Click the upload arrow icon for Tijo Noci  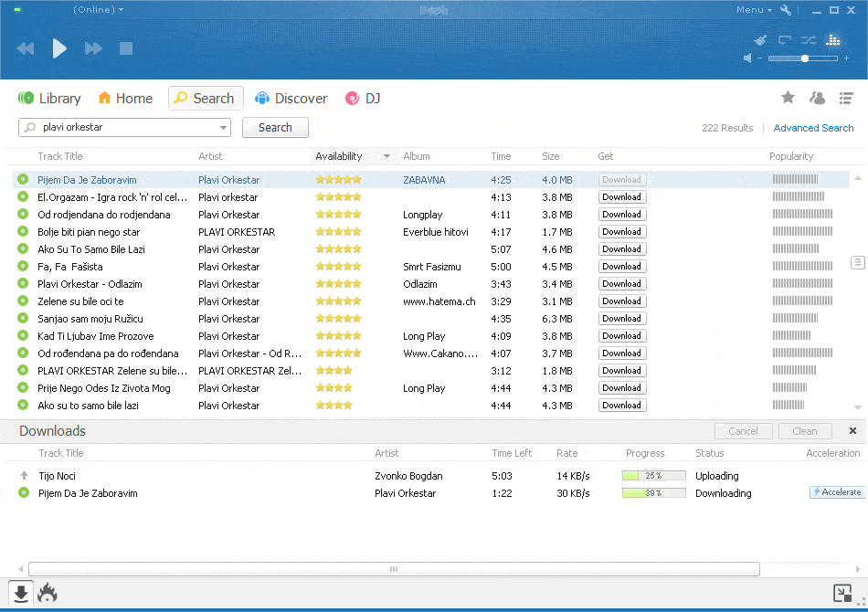click(x=24, y=475)
